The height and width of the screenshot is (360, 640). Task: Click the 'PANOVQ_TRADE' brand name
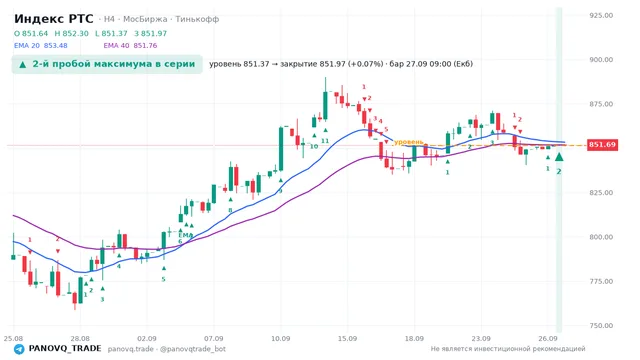click(x=65, y=349)
